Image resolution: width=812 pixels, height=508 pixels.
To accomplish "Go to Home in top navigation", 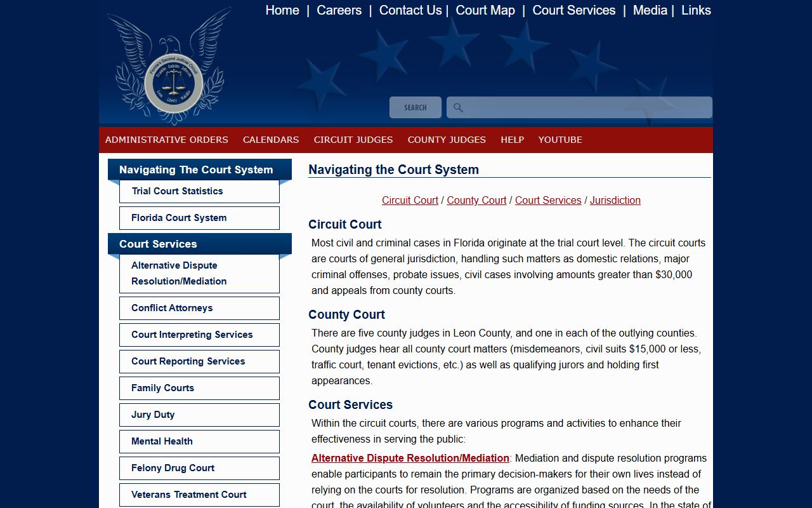I will pyautogui.click(x=282, y=10).
